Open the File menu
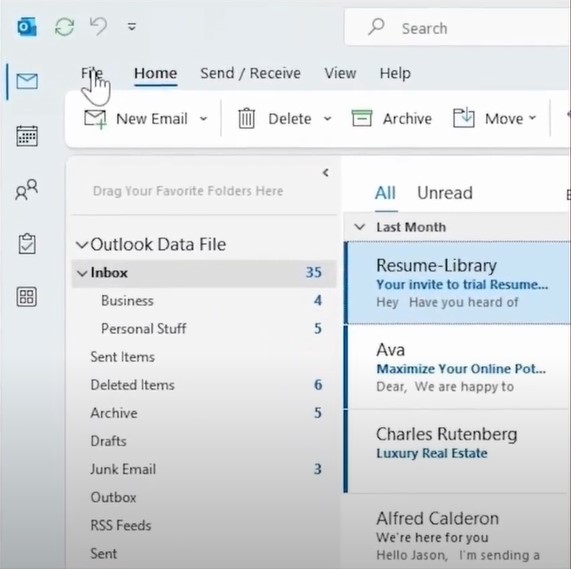This screenshot has height=569, width=571. click(92, 73)
